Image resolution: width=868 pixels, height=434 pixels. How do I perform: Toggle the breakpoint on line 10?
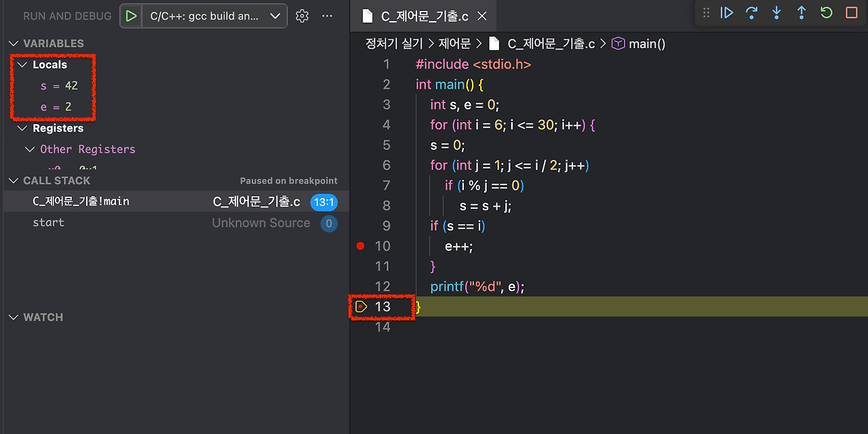[x=360, y=245]
